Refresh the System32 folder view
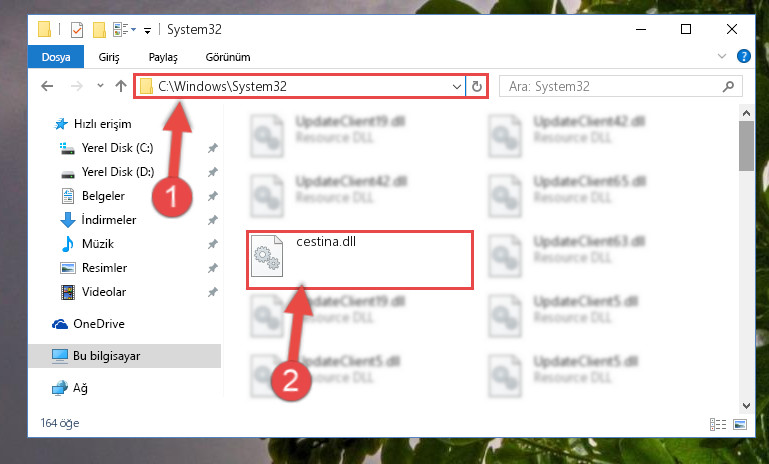Image resolution: width=769 pixels, height=464 pixels. click(x=476, y=87)
